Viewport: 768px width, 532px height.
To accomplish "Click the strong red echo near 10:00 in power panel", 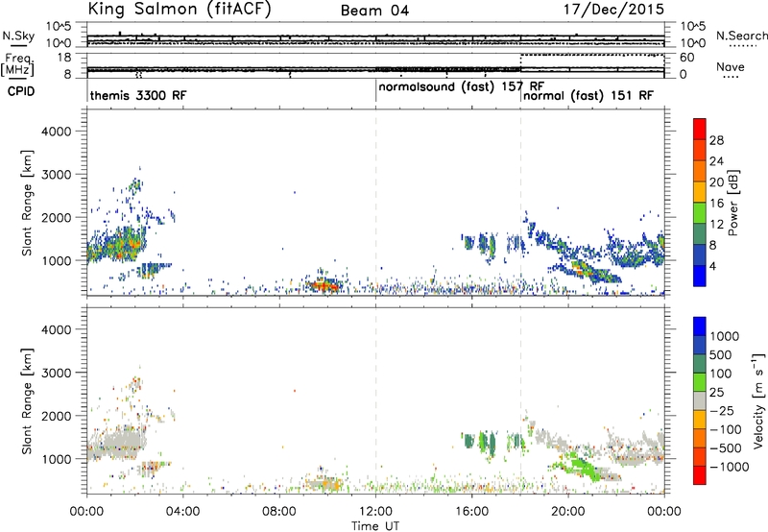I will click(x=324, y=285).
